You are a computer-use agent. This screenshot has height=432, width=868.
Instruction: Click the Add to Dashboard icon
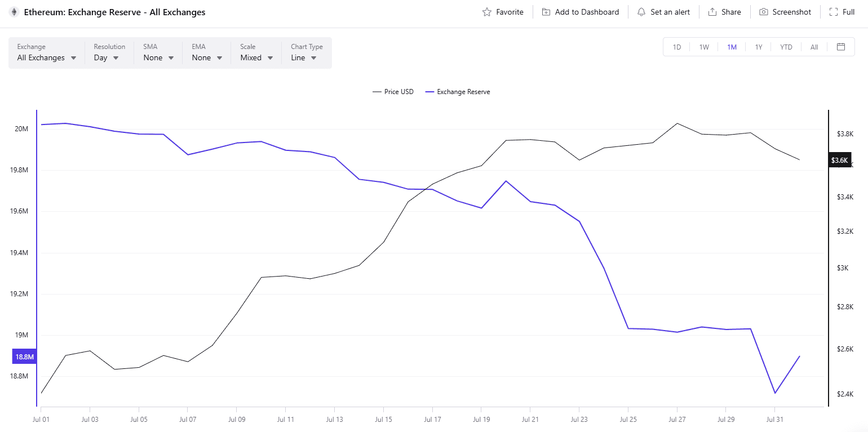546,12
